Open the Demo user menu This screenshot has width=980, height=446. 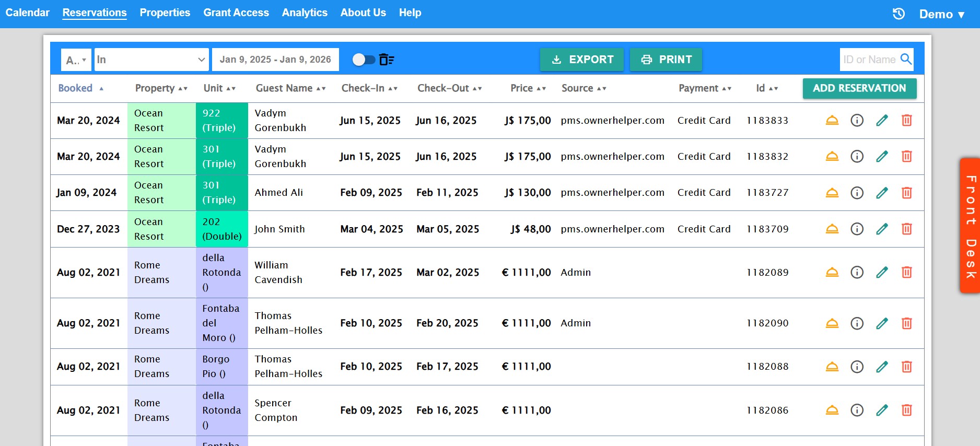pyautogui.click(x=941, y=14)
